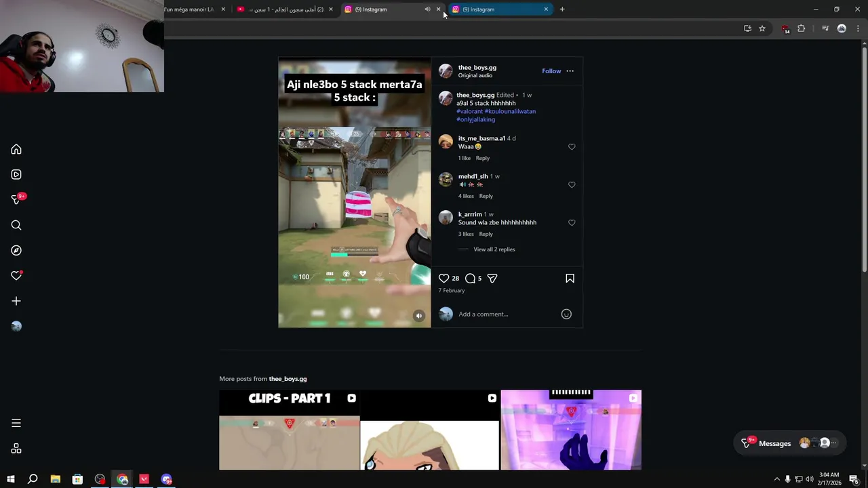Click the Add a comment field
Image resolution: width=868 pixels, height=488 pixels.
coord(507,314)
